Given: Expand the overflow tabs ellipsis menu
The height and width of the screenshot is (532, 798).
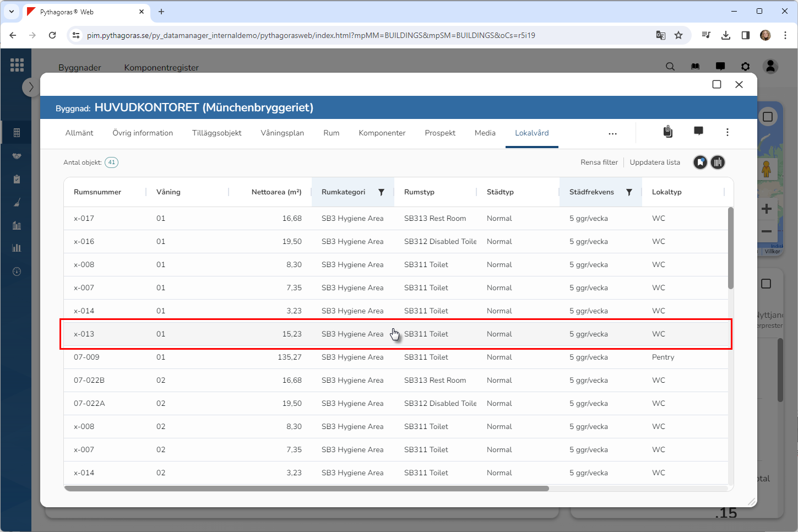Looking at the screenshot, I should (x=612, y=133).
